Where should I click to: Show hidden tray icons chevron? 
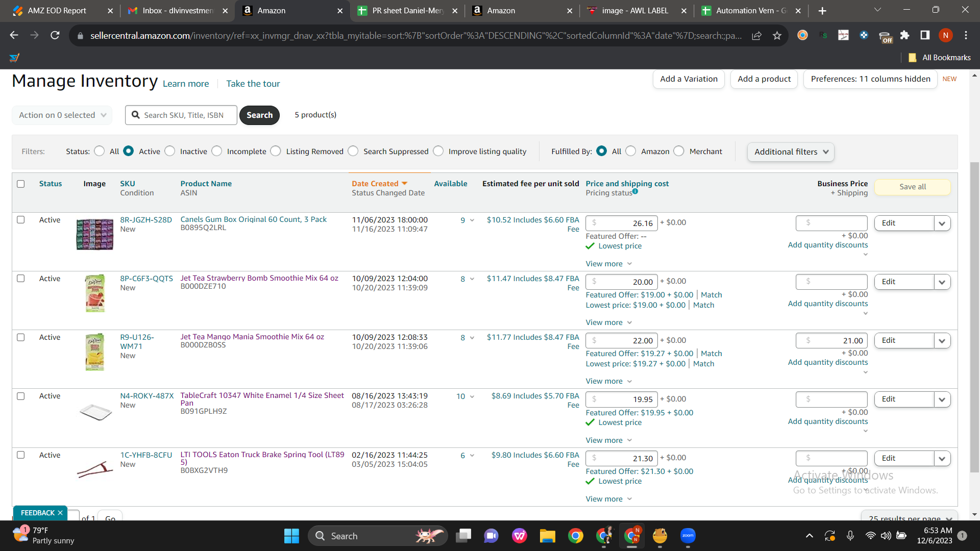point(810,536)
